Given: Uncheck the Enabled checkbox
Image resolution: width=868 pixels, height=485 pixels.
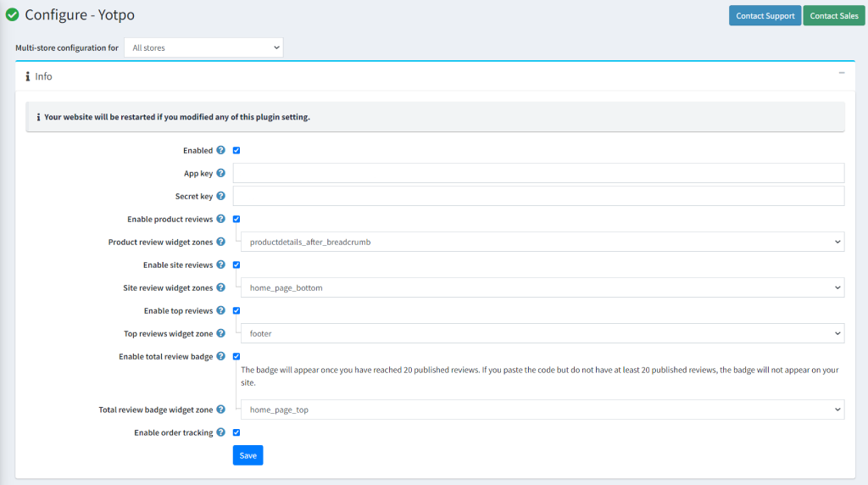Looking at the screenshot, I should (x=236, y=151).
